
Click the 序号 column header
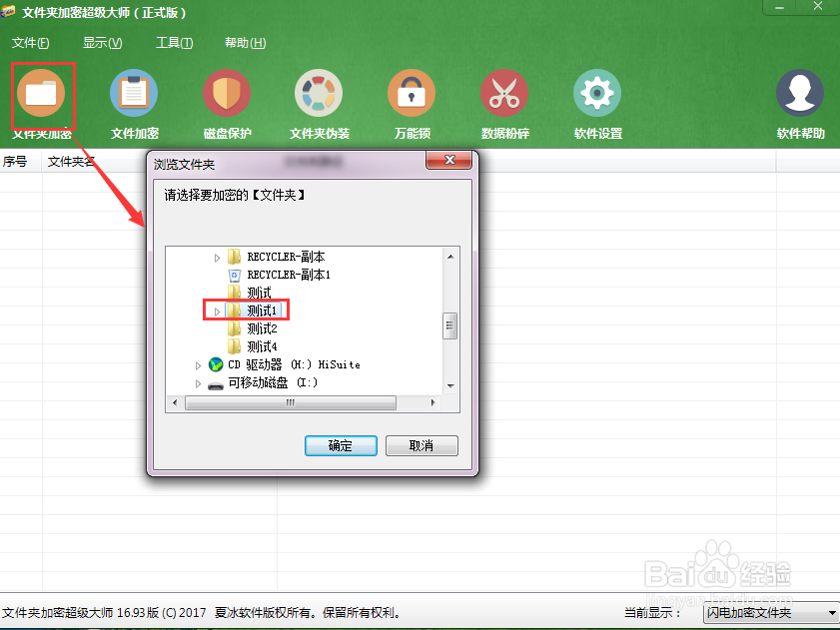point(15,162)
